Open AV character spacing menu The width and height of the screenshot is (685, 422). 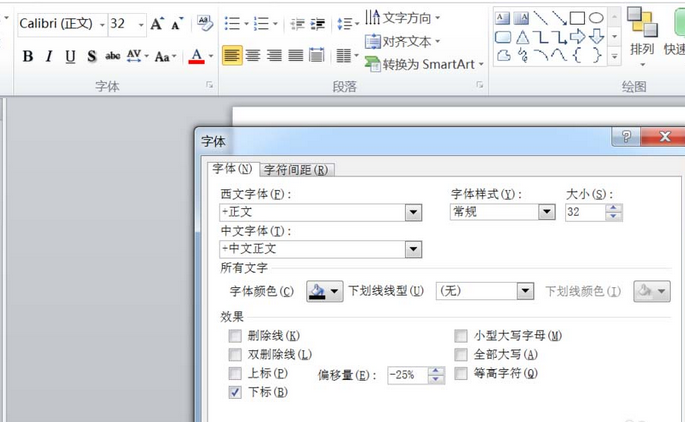pyautogui.click(x=137, y=56)
